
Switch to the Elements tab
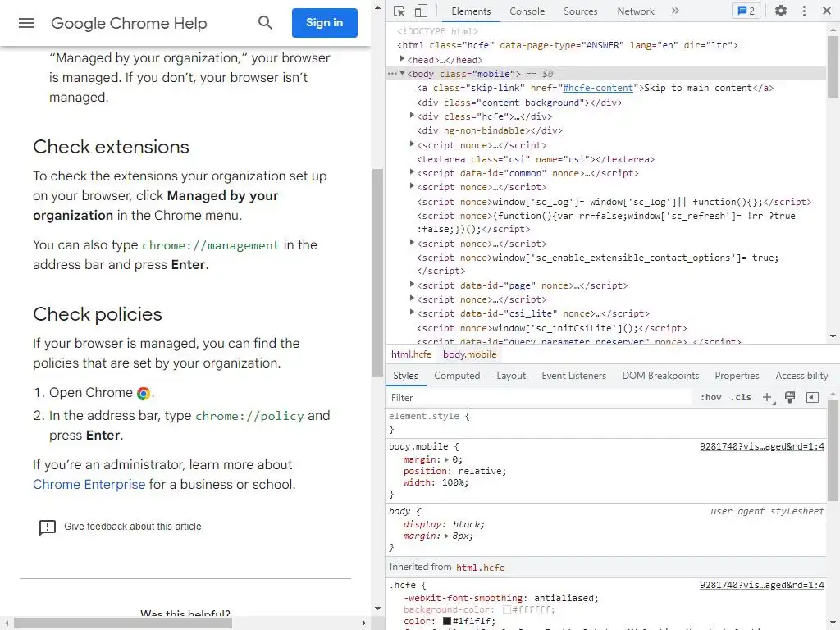(x=470, y=11)
